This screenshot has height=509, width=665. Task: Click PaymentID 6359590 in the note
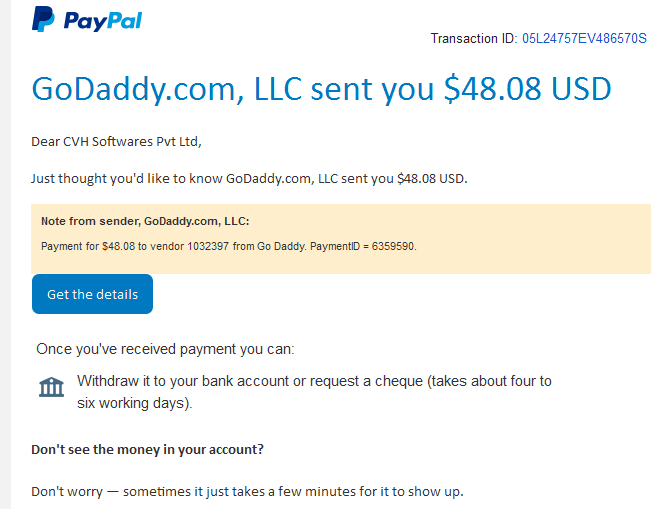[363, 246]
